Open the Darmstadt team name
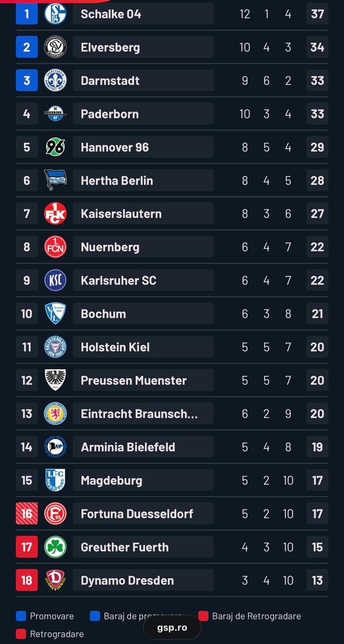344x644 pixels. click(110, 81)
